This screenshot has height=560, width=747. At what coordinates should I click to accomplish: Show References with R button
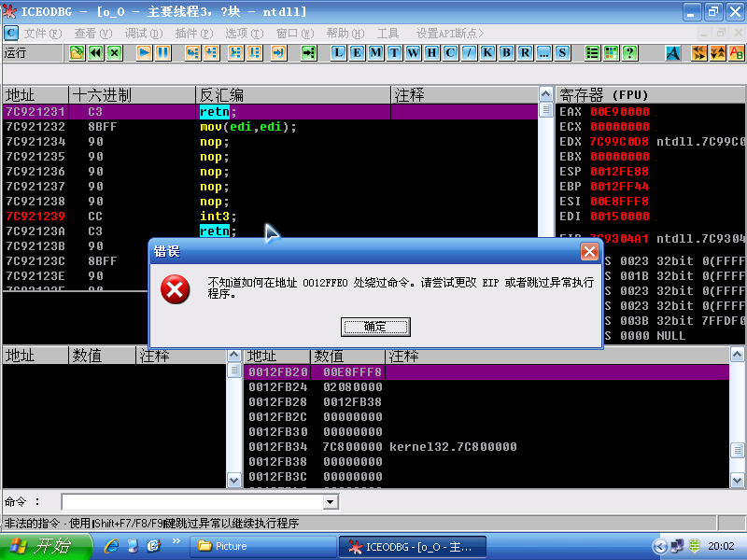(x=525, y=53)
